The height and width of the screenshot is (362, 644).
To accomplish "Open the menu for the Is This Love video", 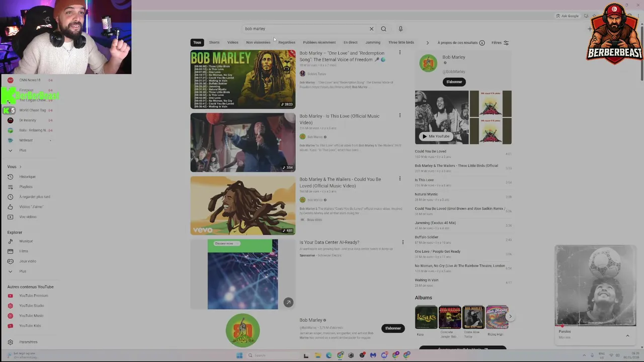I will click(400, 116).
